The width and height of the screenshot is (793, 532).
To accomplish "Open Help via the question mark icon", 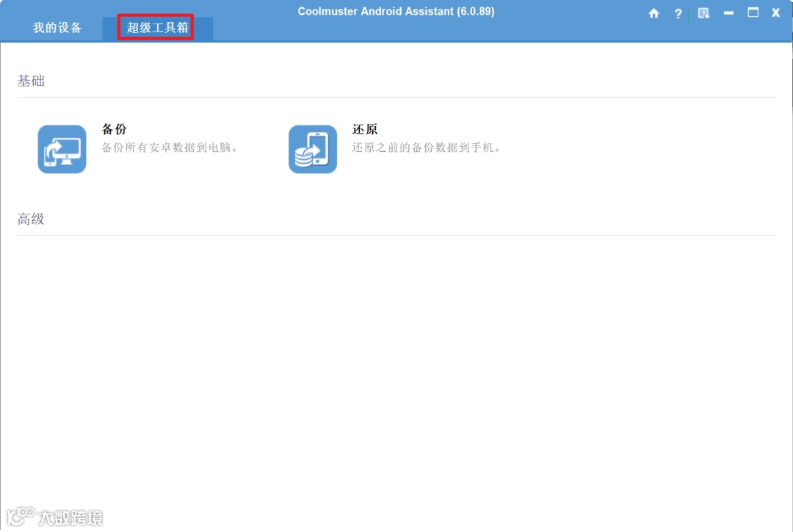I will [678, 14].
